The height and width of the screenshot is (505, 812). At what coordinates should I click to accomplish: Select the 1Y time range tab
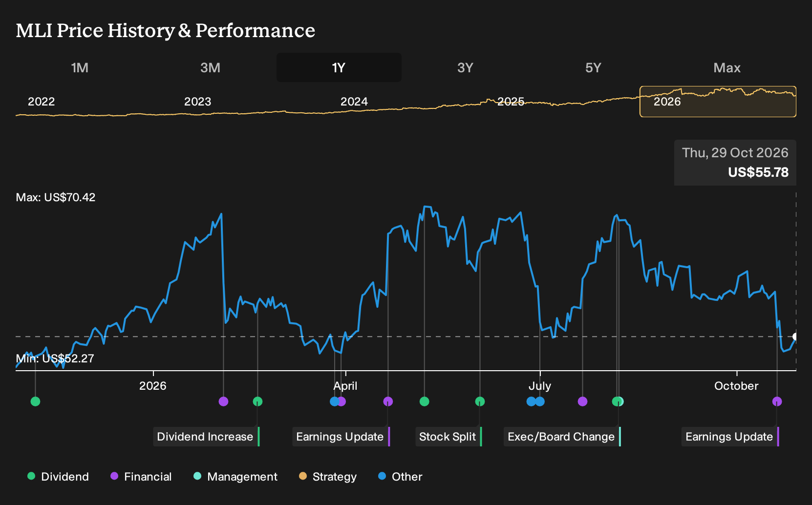(339, 67)
